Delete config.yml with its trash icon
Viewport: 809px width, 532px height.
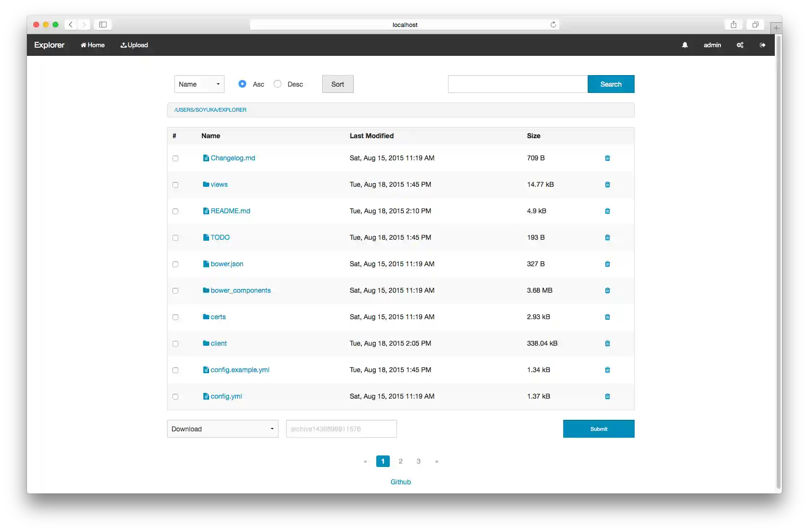click(607, 396)
